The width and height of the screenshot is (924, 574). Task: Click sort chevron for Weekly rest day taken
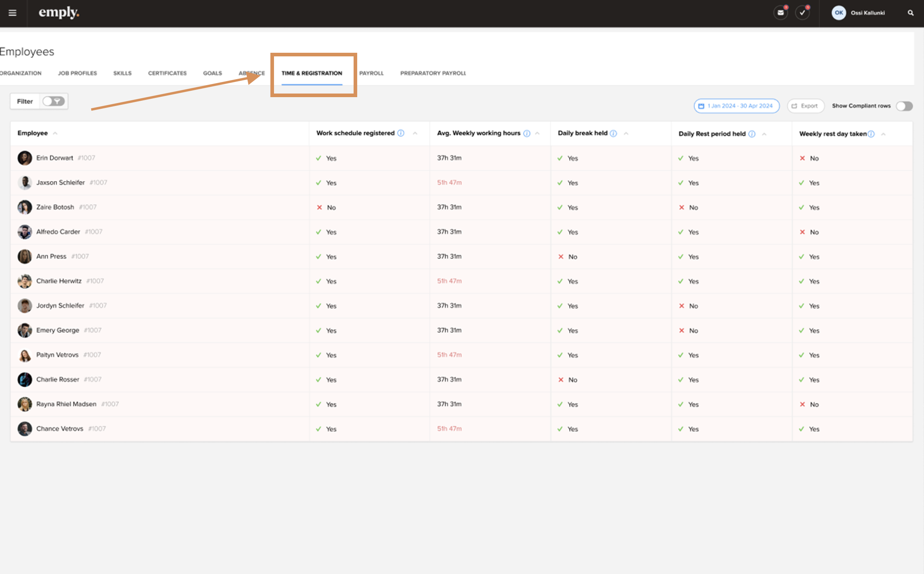[883, 134]
